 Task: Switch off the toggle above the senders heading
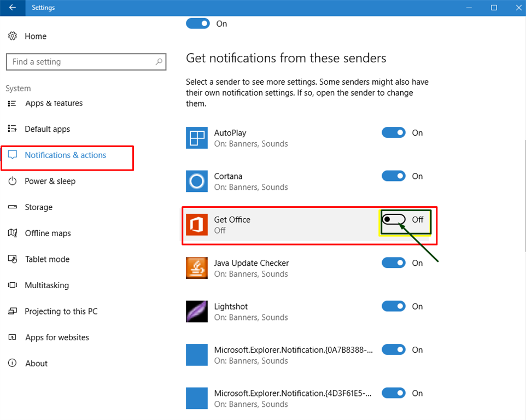click(x=198, y=24)
